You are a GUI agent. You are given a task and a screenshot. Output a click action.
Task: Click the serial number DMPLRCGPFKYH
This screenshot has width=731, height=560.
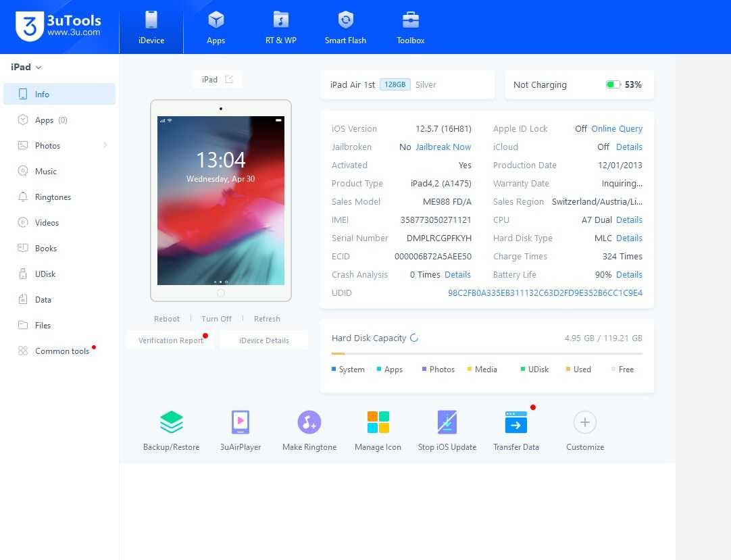[x=438, y=238]
